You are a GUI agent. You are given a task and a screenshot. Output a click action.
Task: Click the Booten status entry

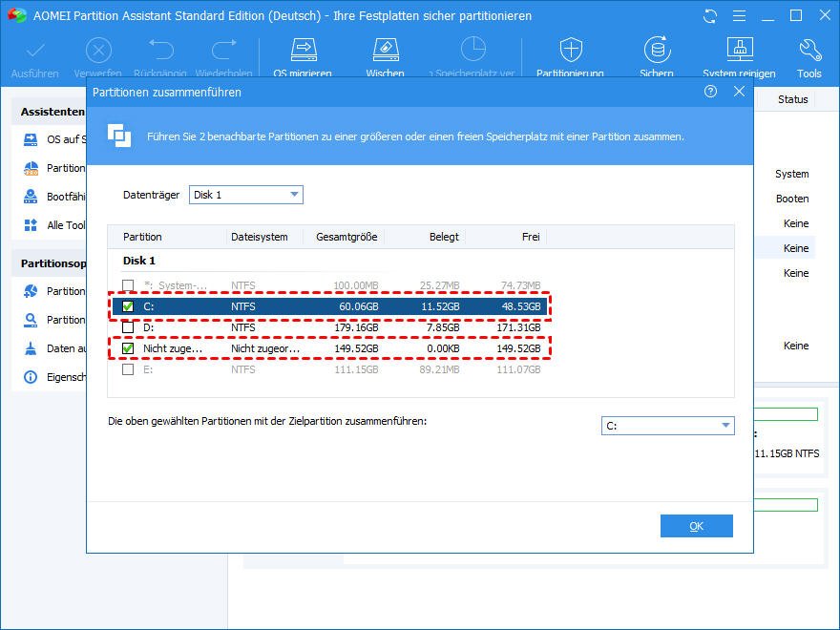[792, 199]
